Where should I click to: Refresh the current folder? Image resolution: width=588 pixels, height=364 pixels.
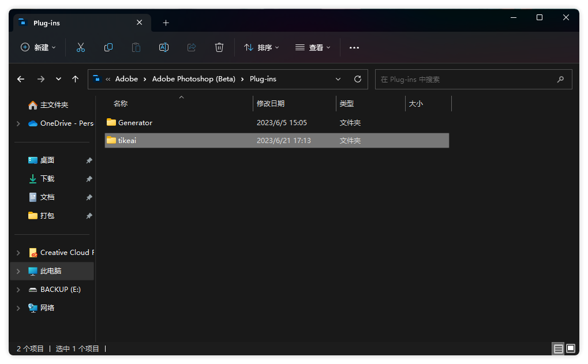click(x=358, y=79)
